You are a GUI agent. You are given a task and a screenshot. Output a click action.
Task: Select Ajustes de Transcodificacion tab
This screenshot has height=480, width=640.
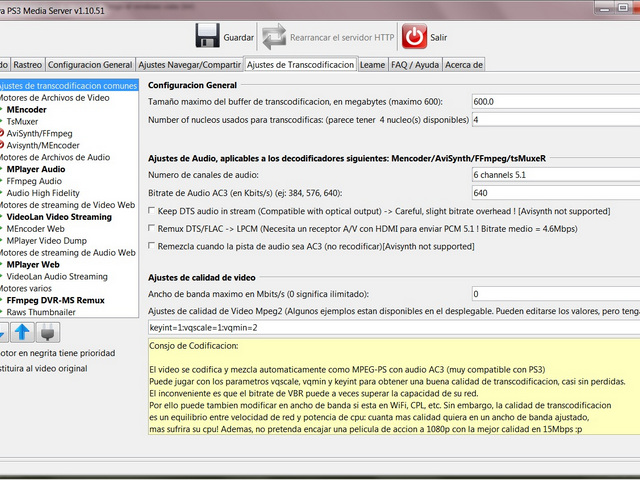(300, 64)
